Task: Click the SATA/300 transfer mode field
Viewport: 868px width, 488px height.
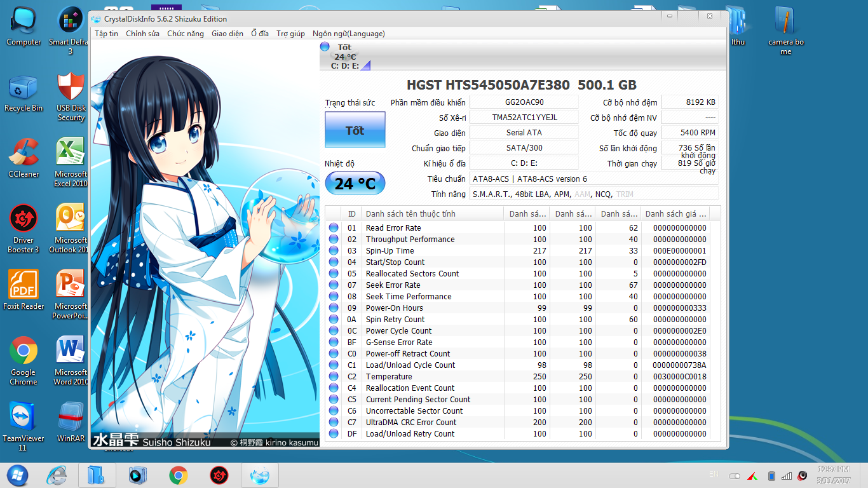Action: click(x=524, y=148)
